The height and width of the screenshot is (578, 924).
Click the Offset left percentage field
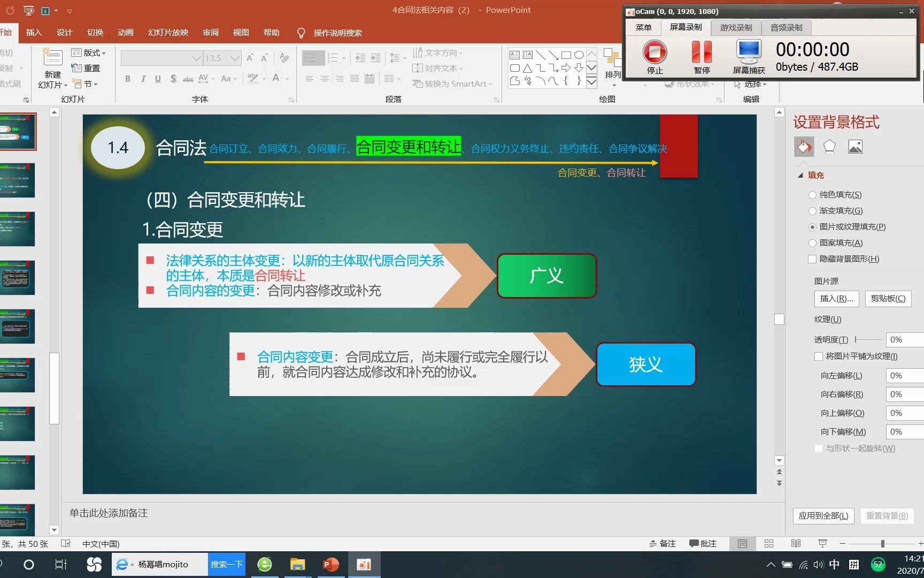coord(905,376)
